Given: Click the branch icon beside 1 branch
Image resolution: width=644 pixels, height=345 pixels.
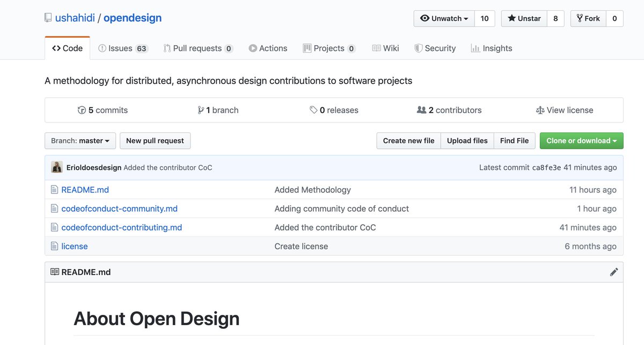Looking at the screenshot, I should coord(201,110).
